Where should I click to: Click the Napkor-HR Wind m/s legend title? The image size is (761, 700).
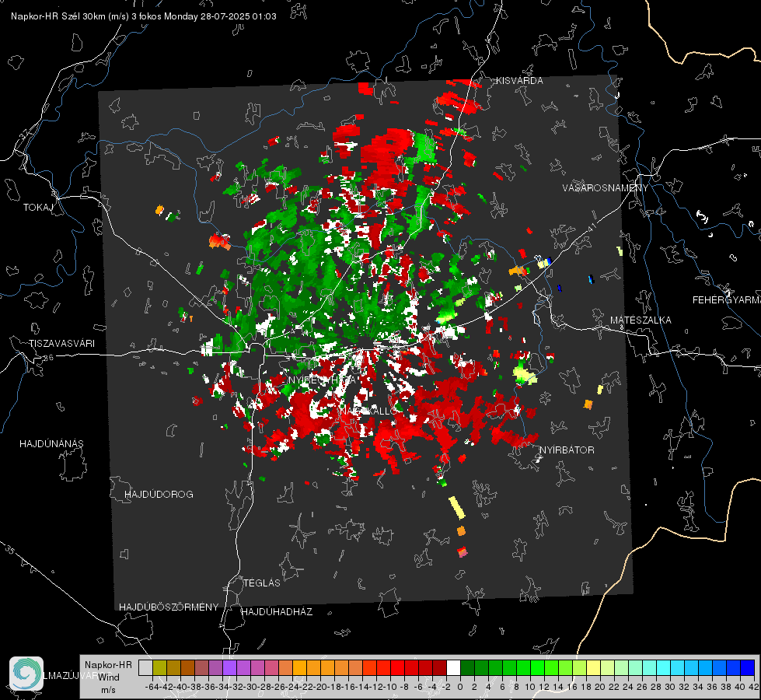pyautogui.click(x=108, y=677)
